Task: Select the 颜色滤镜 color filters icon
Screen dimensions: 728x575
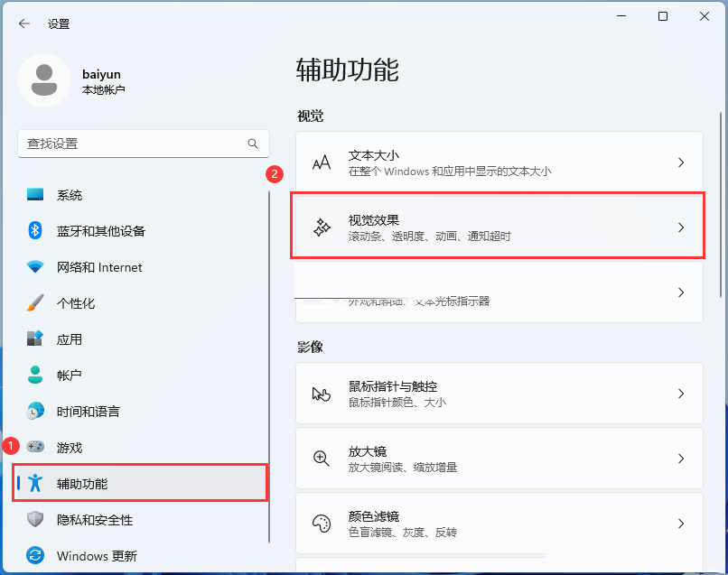Action: 321,523
